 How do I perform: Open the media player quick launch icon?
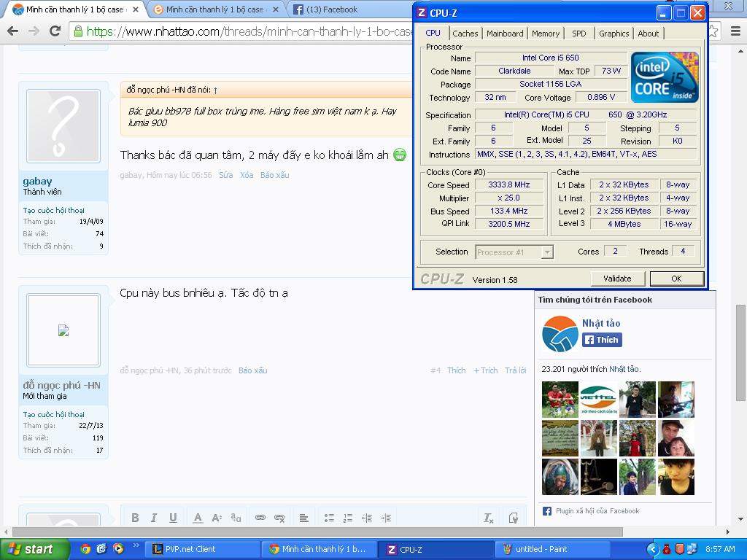[x=118, y=549]
